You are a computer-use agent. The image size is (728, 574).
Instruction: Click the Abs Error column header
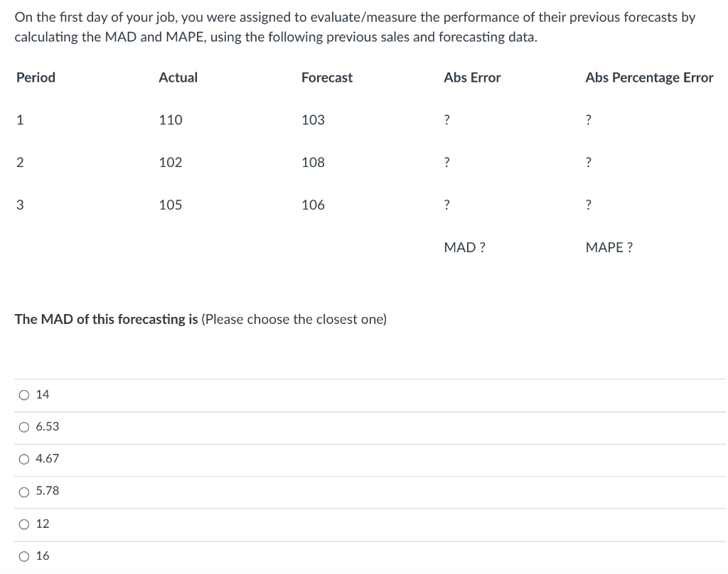(x=472, y=77)
